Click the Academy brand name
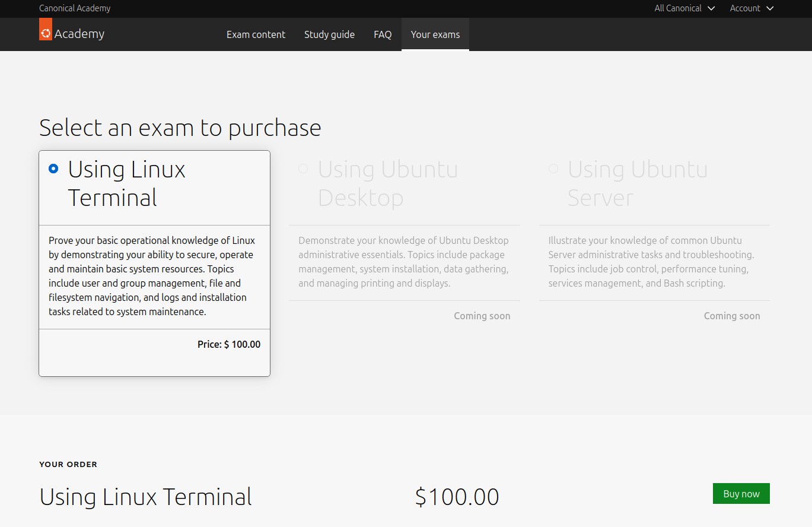The width and height of the screenshot is (812, 527). (79, 34)
